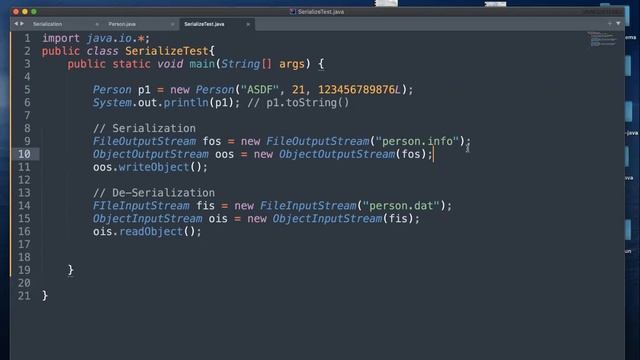The height and width of the screenshot is (360, 640).
Task: Open the tab list dropdown arrow
Action: 618,24
